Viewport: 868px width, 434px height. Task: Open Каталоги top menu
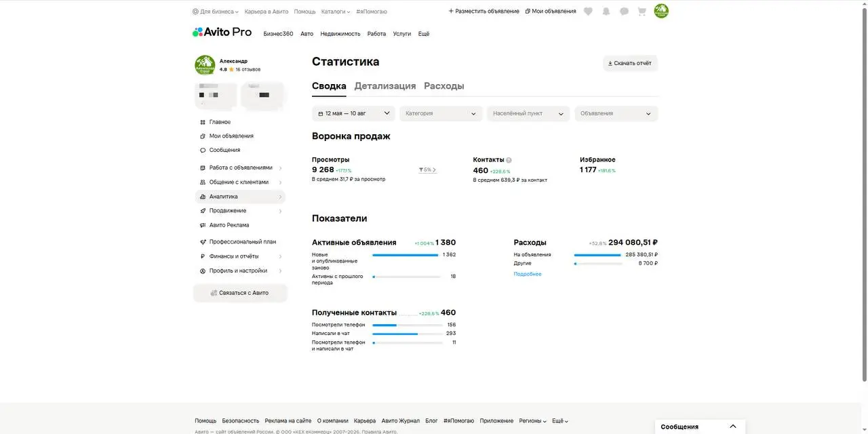point(336,12)
